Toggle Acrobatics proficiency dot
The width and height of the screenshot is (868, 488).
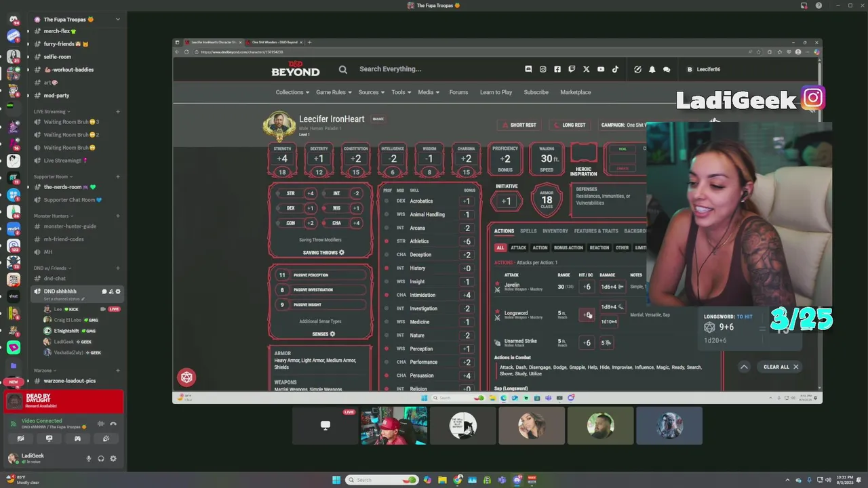coord(387,201)
